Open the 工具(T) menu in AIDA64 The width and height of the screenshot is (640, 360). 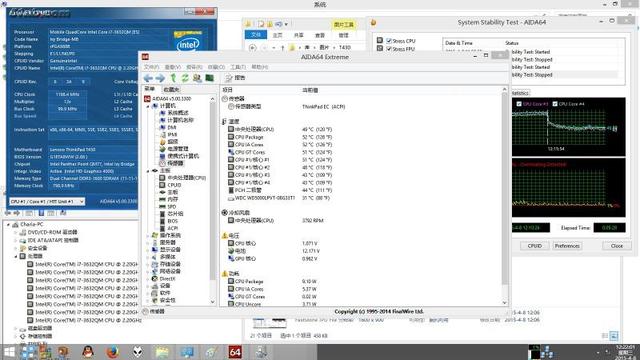(238, 67)
